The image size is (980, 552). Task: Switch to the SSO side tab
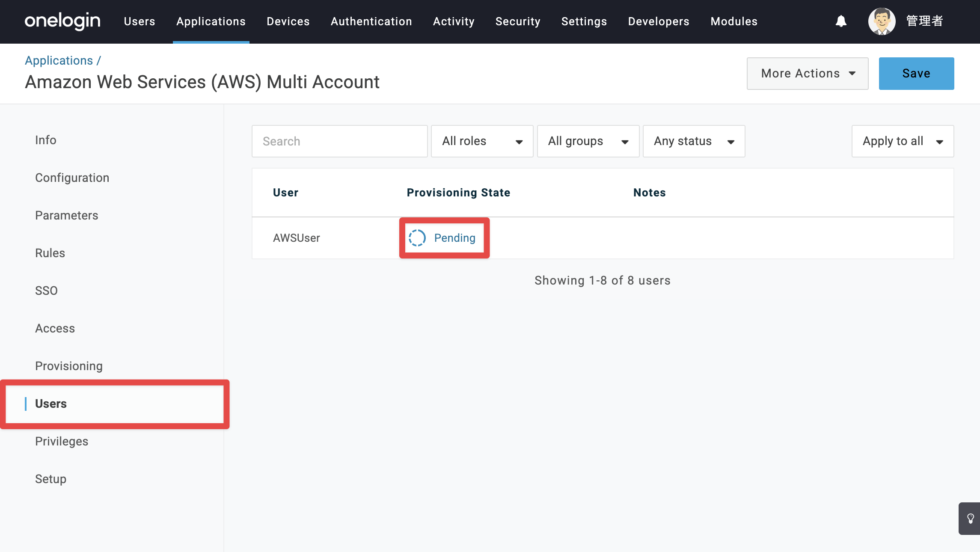coord(46,291)
